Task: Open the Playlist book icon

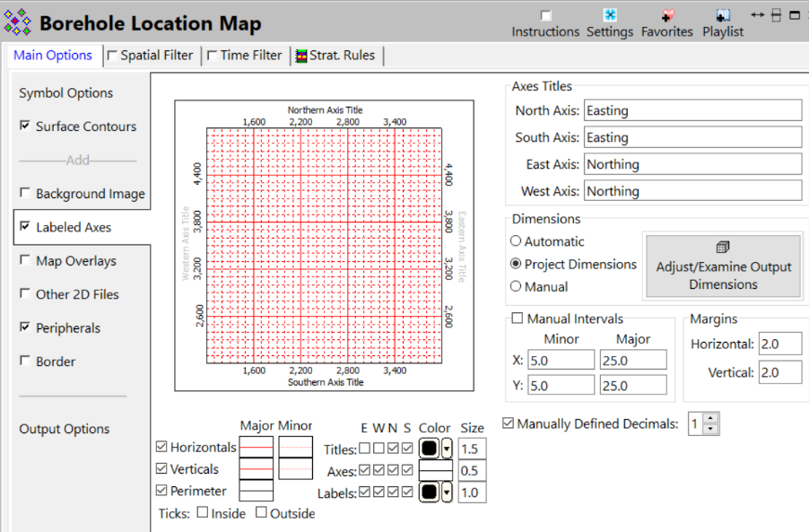Action: tap(723, 15)
